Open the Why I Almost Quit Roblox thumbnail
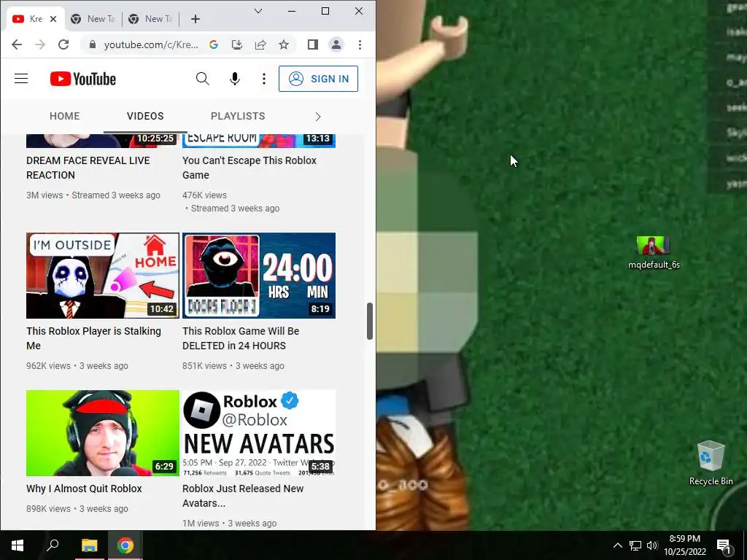747x560 pixels. (103, 433)
